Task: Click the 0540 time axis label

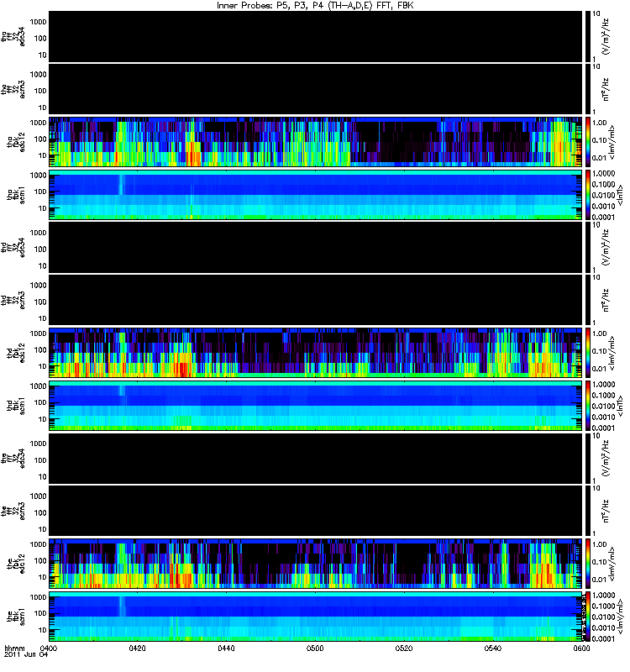Action: pos(493,648)
